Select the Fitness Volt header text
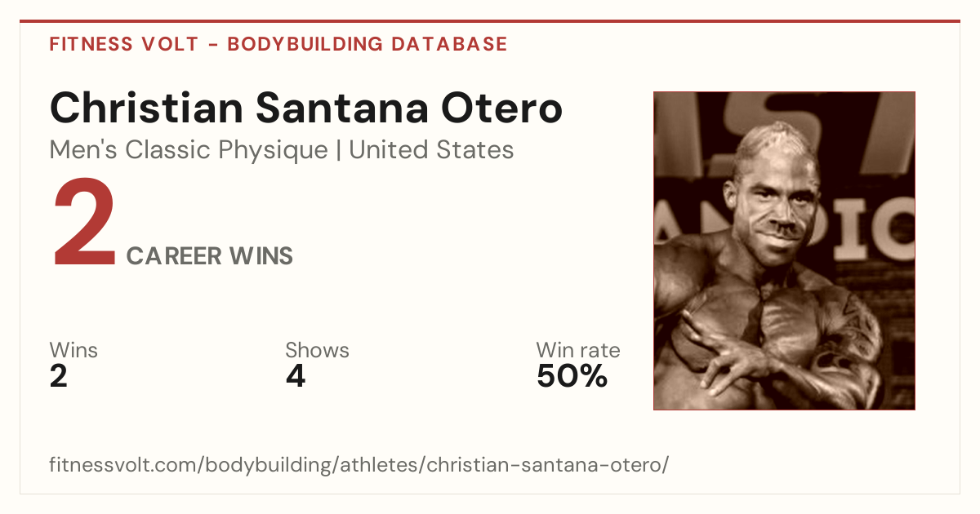980x514 pixels. click(123, 44)
